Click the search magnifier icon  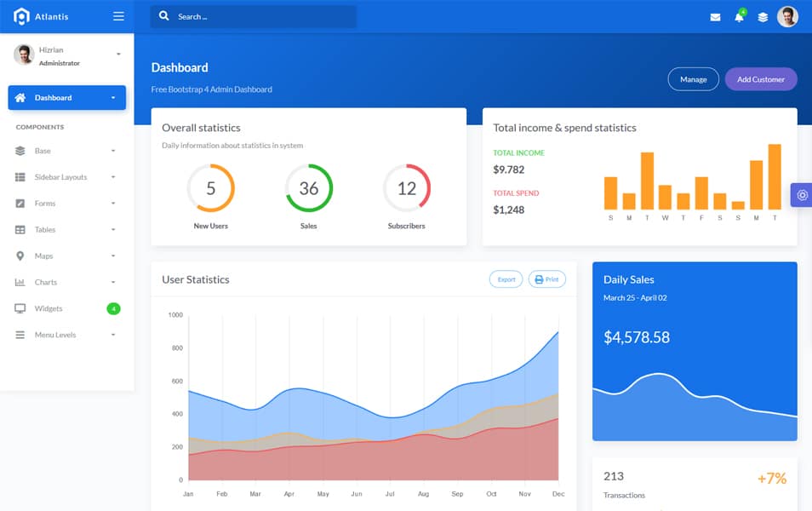pos(164,16)
